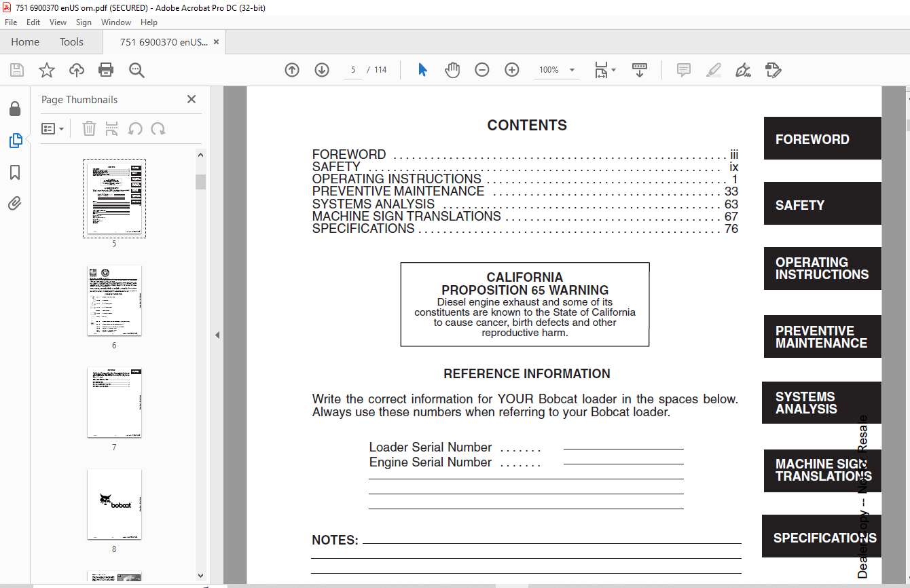Image resolution: width=910 pixels, height=588 pixels.
Task: Open the Edit menu
Action: click(x=33, y=22)
